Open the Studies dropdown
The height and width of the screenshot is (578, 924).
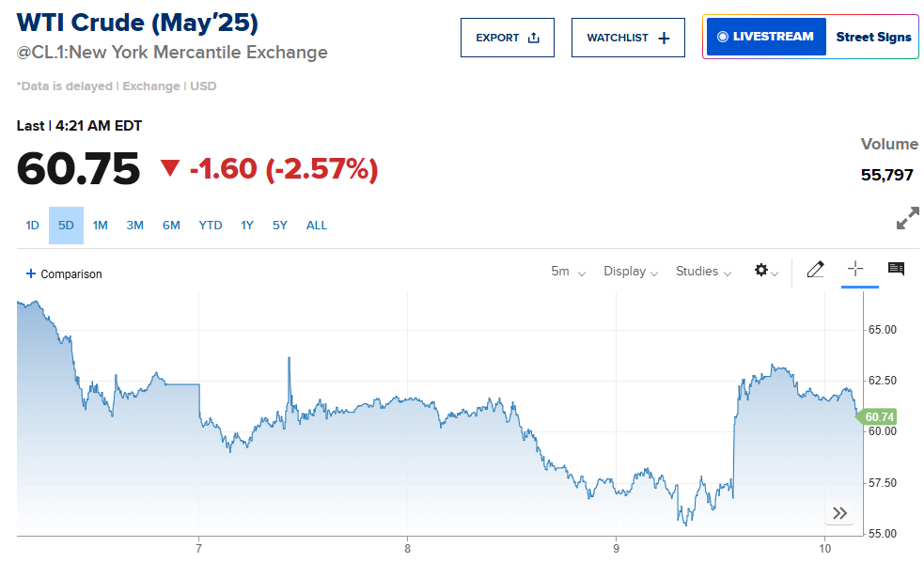tap(703, 272)
